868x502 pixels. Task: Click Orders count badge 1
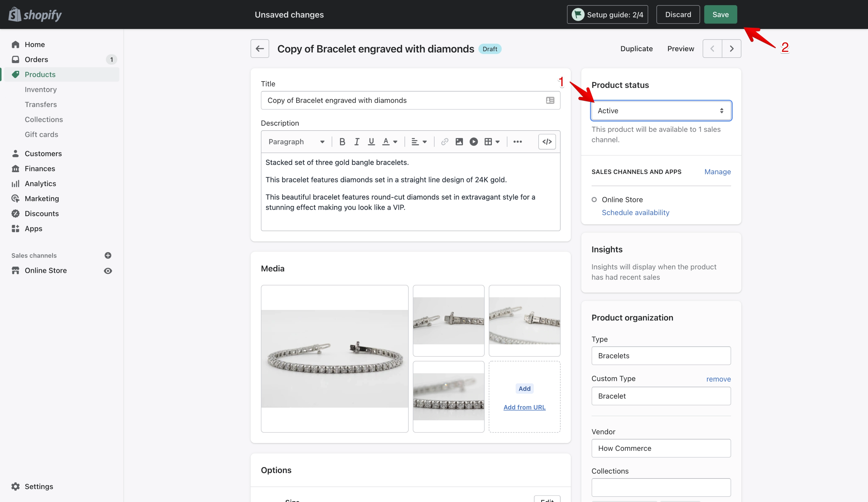click(x=111, y=60)
